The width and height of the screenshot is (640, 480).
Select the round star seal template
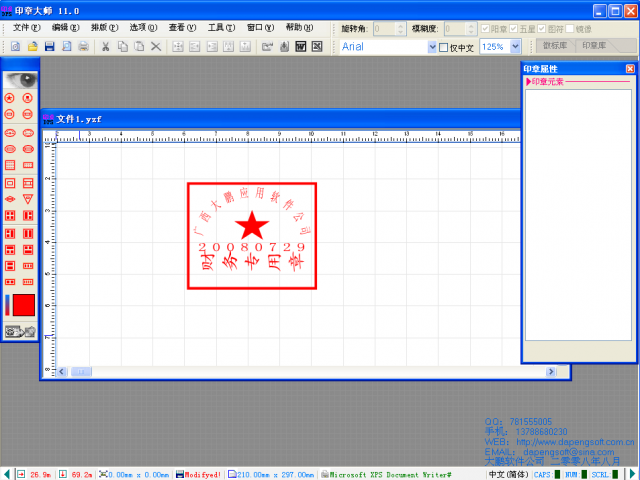tap(10, 98)
